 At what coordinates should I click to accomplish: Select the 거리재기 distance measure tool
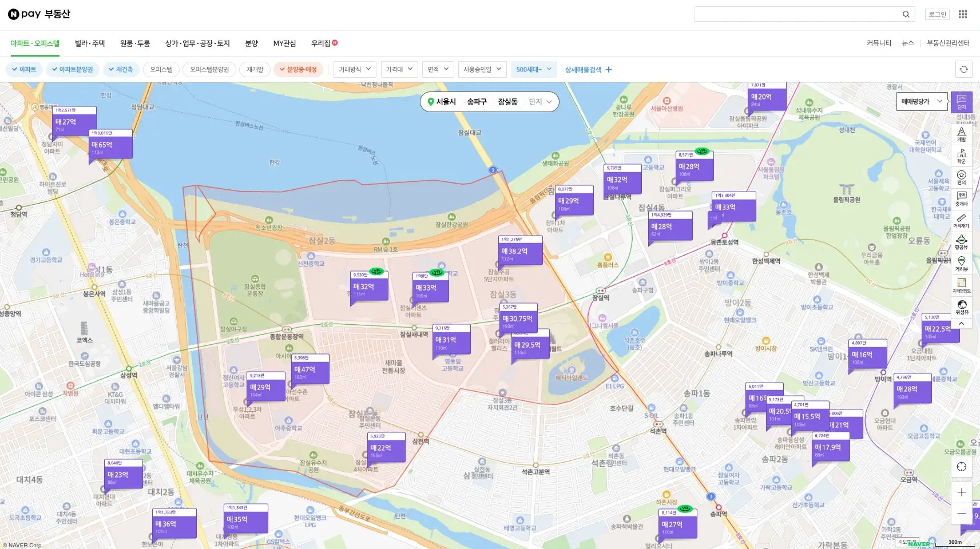962,221
